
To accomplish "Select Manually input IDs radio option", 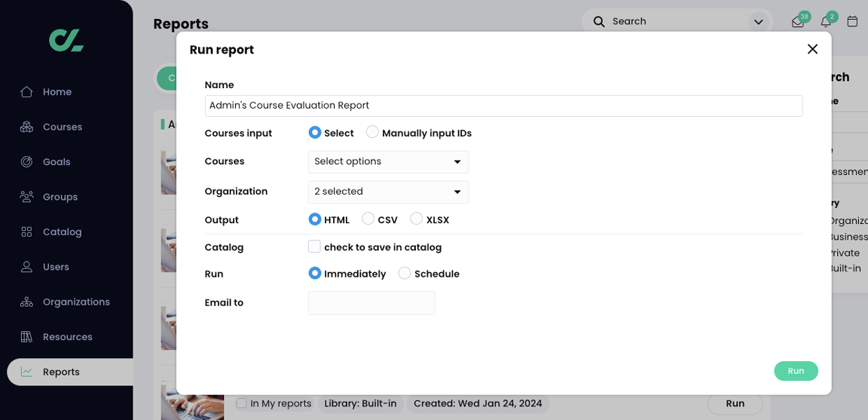I will tap(372, 133).
